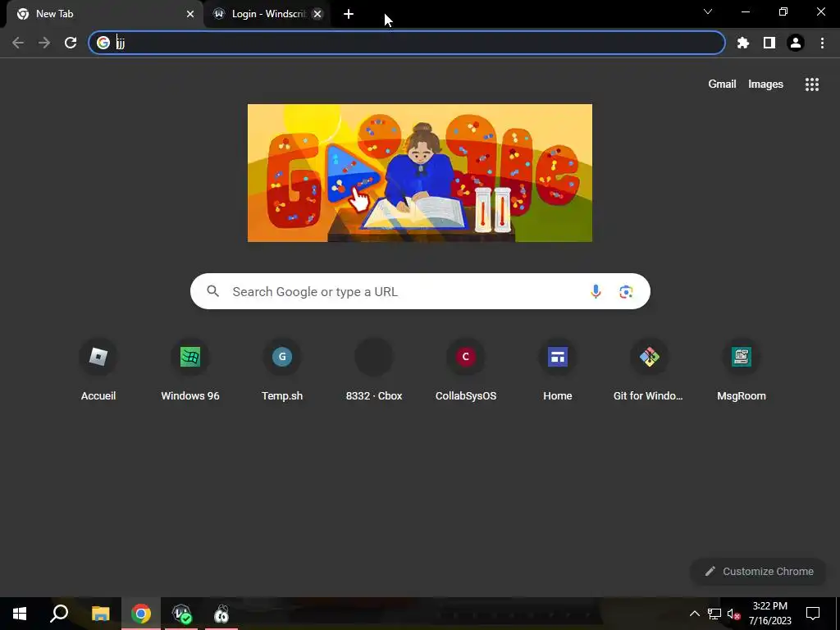Image resolution: width=840 pixels, height=630 pixels.
Task: Close the Login - Windscribe tab
Action: point(317,14)
